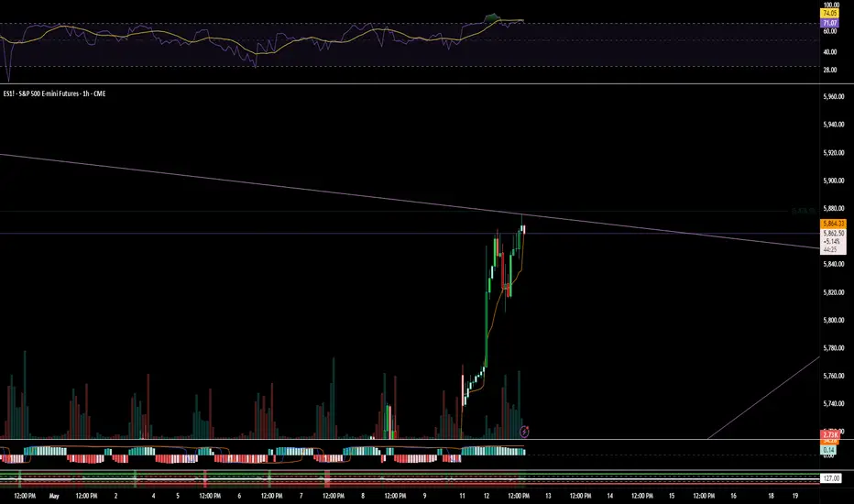Click the purple lightning event icon
This screenshot has height=504, width=854.
point(524,433)
